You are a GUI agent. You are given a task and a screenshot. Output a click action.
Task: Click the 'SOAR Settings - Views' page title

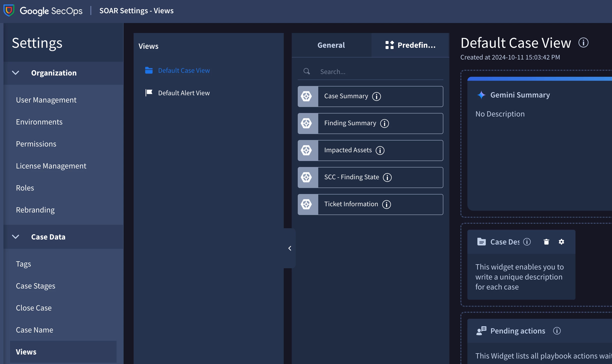coord(136,10)
